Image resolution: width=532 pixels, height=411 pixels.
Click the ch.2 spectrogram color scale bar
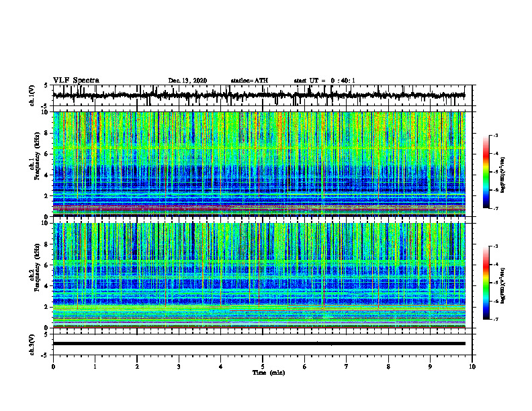pyautogui.click(x=486, y=283)
